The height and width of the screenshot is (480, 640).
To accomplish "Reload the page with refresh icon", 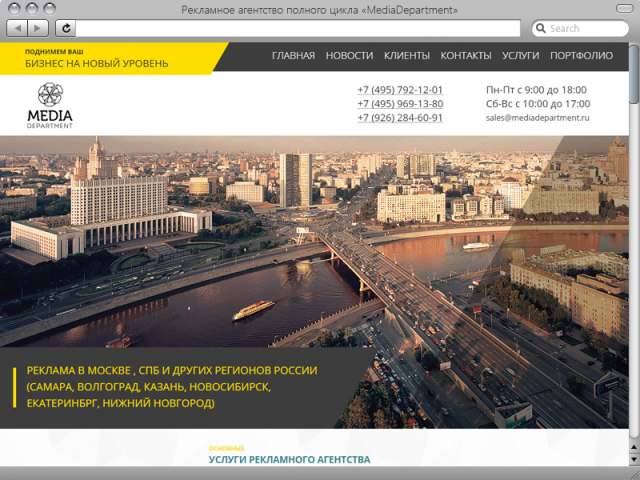I will tap(66, 28).
